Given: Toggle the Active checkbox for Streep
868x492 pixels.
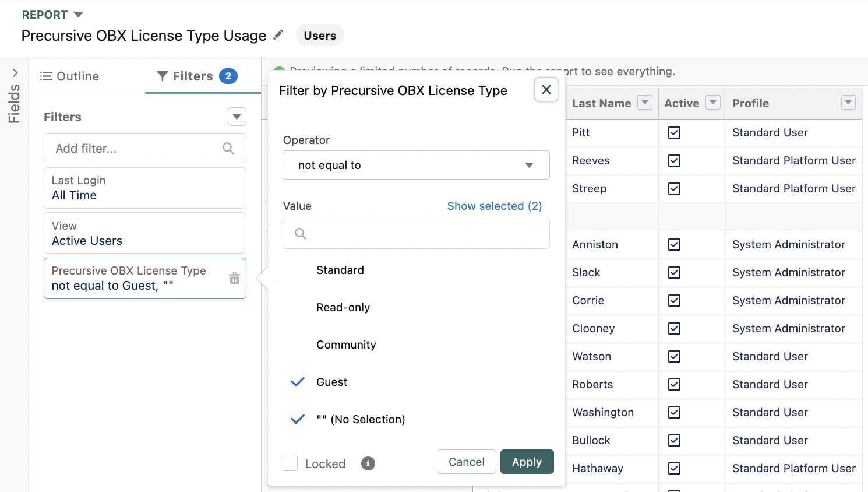Looking at the screenshot, I should pos(674,188).
